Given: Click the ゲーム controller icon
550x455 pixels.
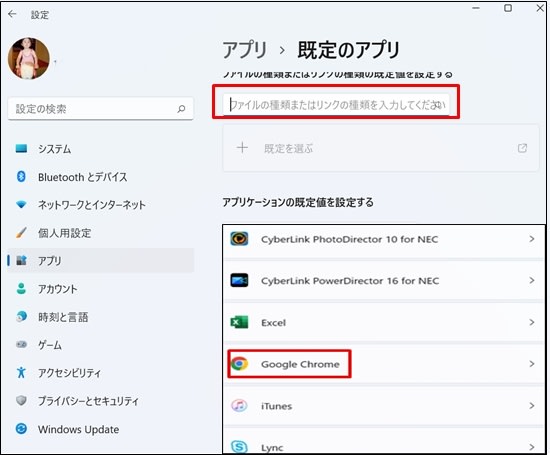Looking at the screenshot, I should tap(21, 344).
